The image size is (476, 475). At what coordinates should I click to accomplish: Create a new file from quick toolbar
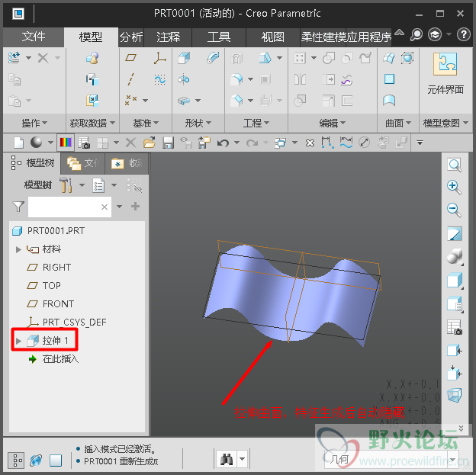(x=19, y=143)
